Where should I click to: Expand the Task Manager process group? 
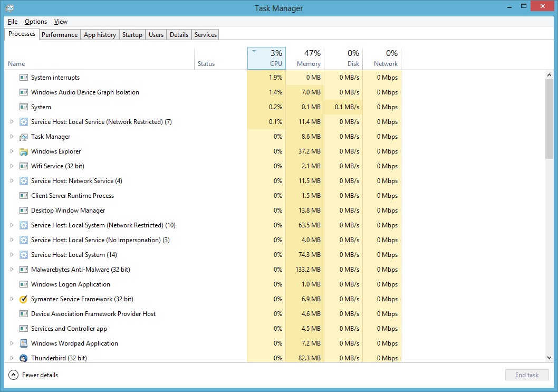pyautogui.click(x=12, y=137)
